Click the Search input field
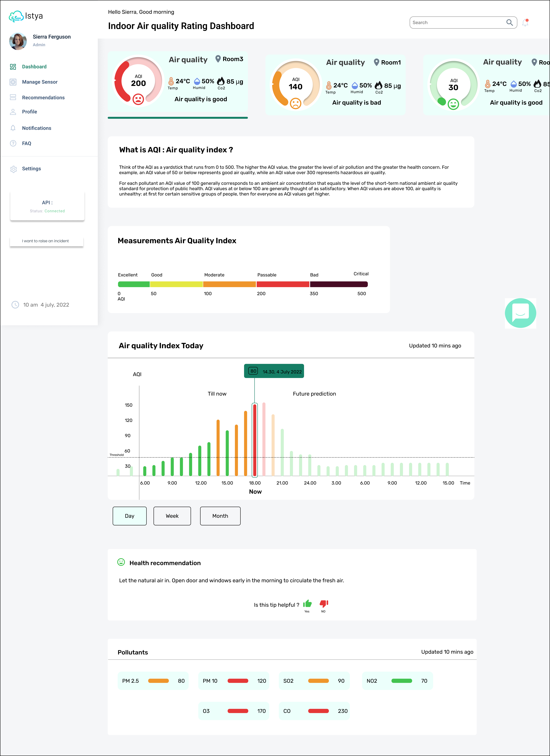Screen dimensions: 550x756 tap(463, 23)
